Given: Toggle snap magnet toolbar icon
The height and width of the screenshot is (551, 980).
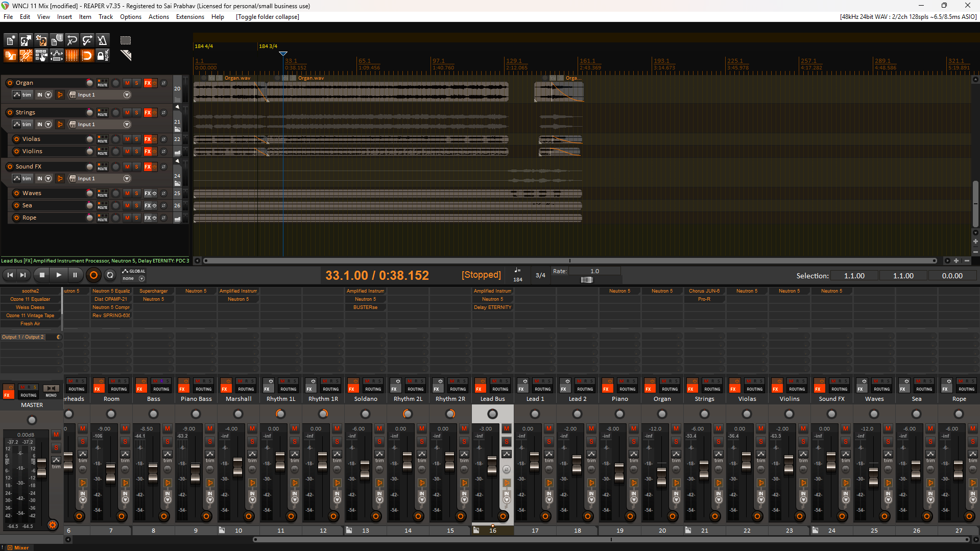Looking at the screenshot, I should click(87, 56).
